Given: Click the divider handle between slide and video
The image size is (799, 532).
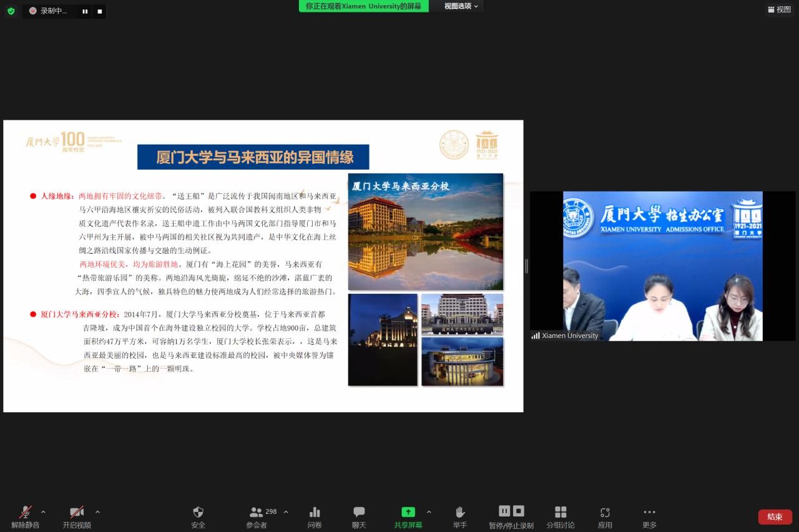Looking at the screenshot, I should [526, 266].
